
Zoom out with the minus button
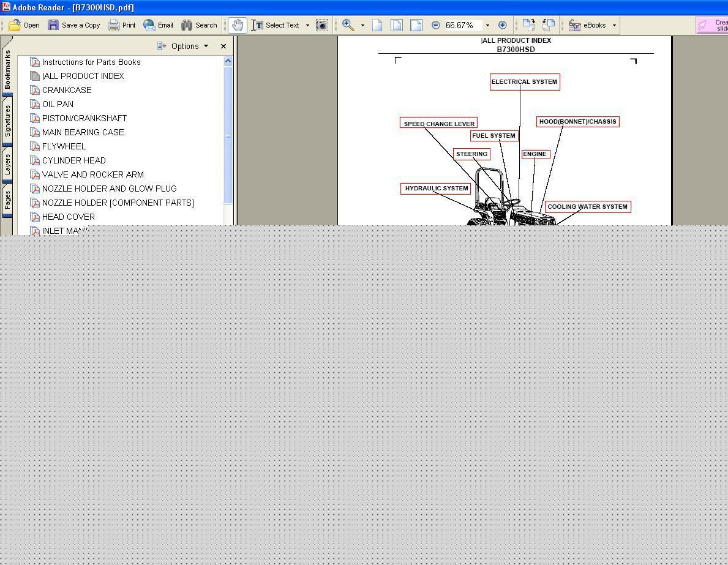pos(435,25)
